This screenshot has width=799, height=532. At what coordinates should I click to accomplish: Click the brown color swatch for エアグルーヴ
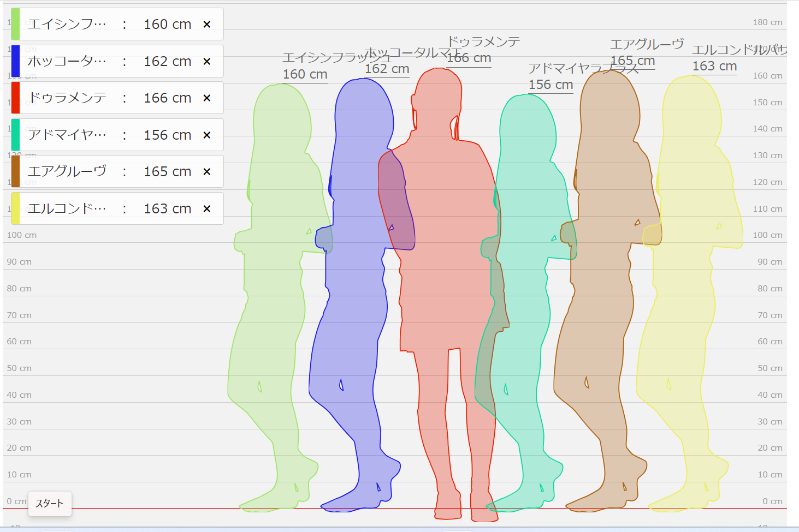(x=15, y=171)
